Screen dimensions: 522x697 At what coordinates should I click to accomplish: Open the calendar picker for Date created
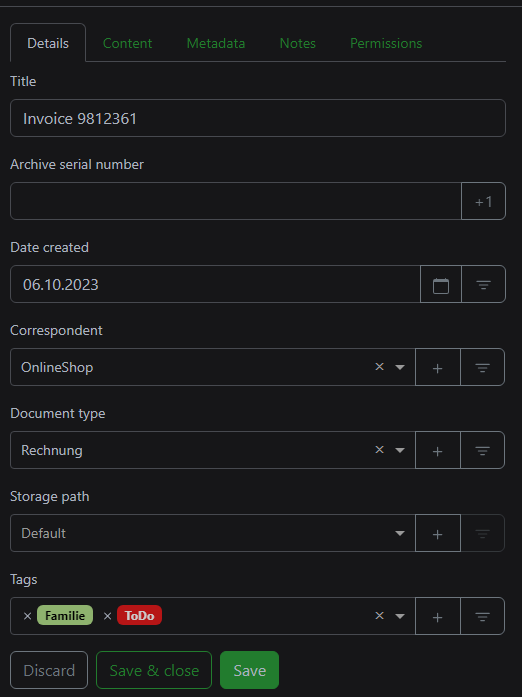click(441, 284)
